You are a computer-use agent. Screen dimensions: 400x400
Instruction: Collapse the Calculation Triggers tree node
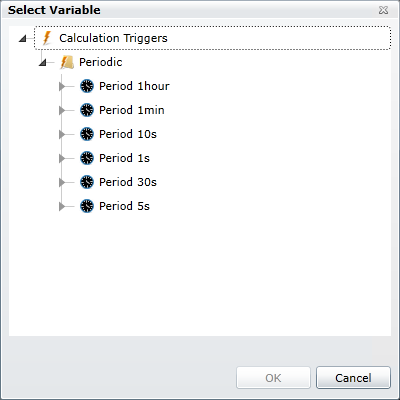[x=23, y=39]
